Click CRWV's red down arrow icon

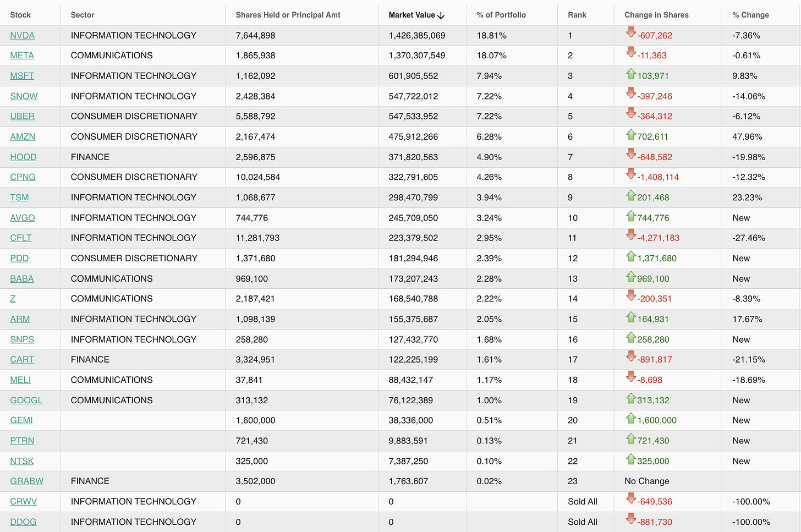coord(630,499)
